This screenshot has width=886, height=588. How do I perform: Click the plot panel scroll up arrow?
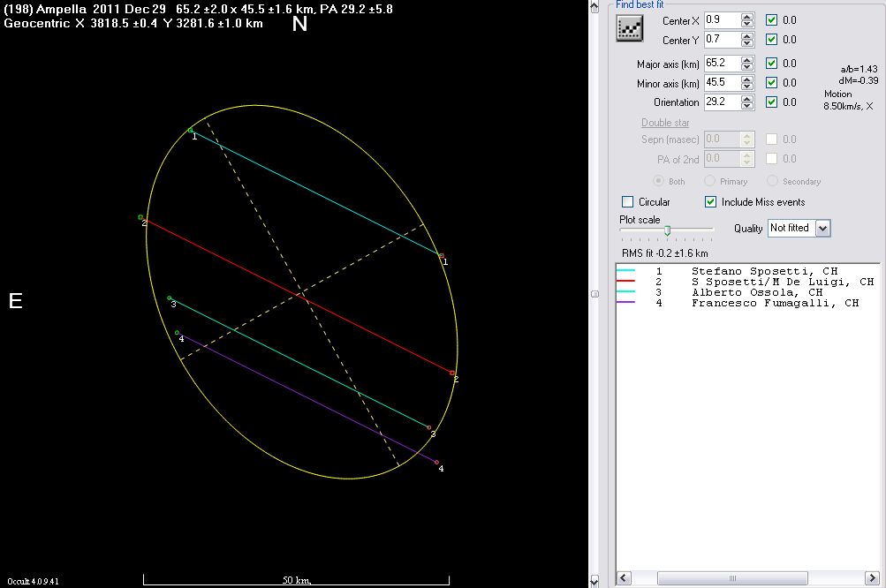[594, 7]
